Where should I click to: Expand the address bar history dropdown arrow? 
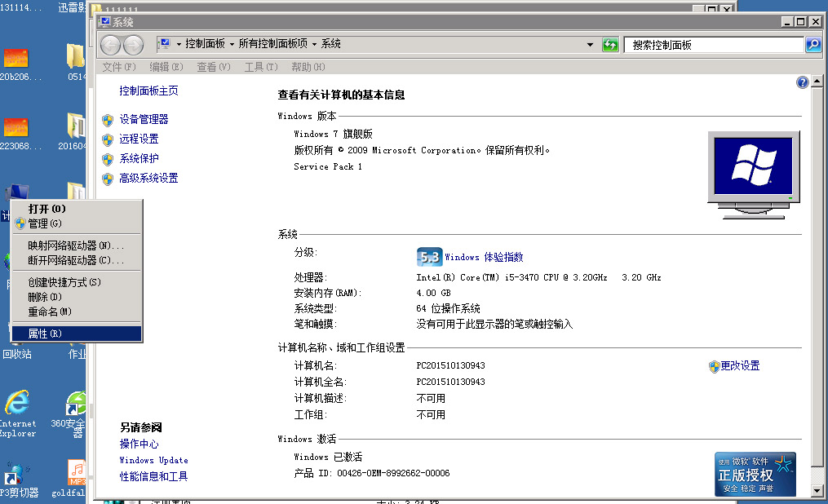click(x=590, y=45)
